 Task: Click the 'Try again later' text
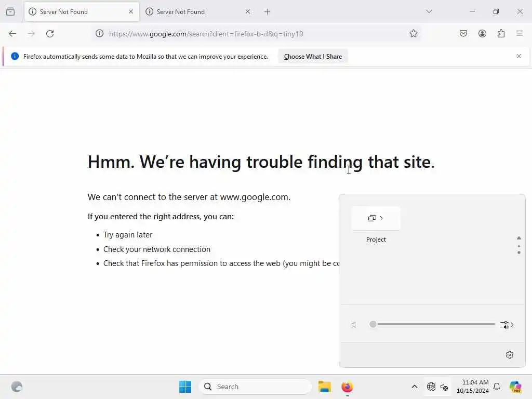128,235
